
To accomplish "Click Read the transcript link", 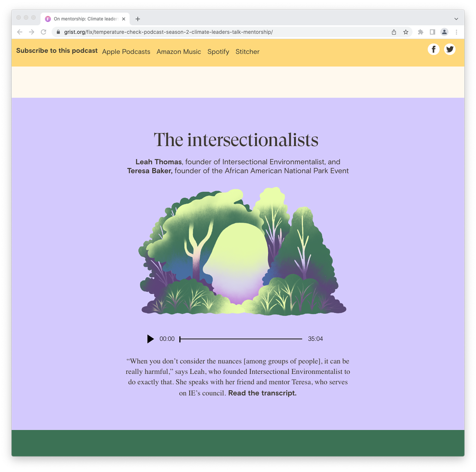I will (262, 393).
